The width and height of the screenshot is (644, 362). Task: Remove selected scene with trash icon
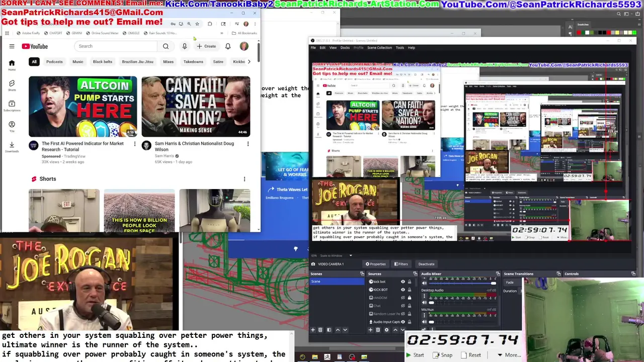(320, 330)
